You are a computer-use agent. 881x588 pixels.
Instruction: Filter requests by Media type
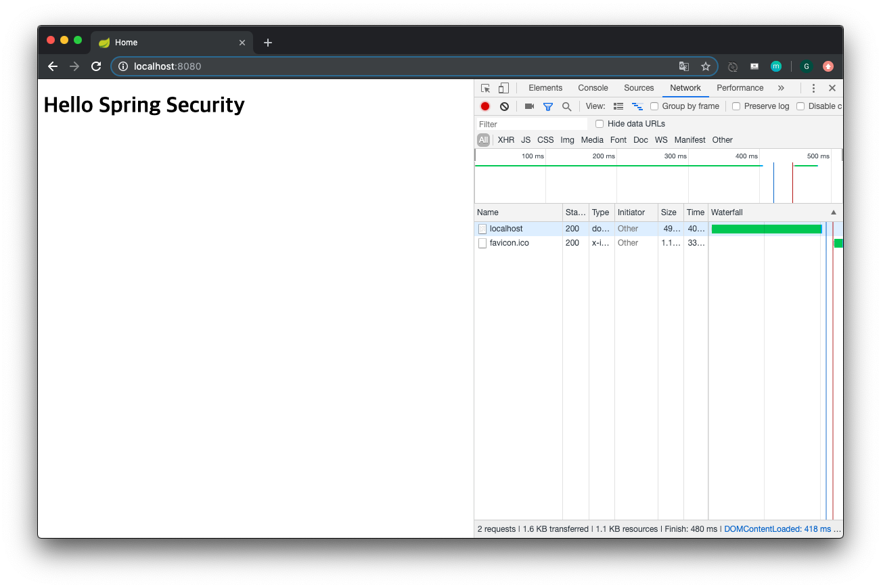(x=592, y=140)
